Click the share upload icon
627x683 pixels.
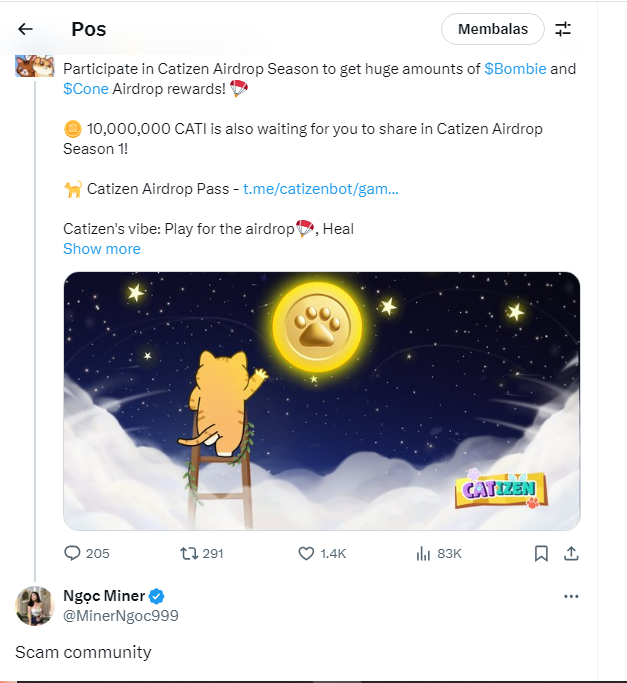click(x=571, y=553)
